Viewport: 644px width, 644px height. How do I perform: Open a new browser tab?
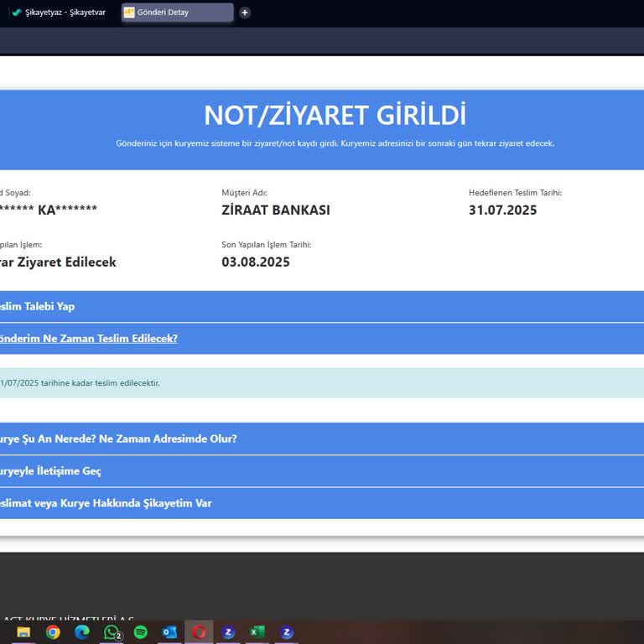[245, 13]
